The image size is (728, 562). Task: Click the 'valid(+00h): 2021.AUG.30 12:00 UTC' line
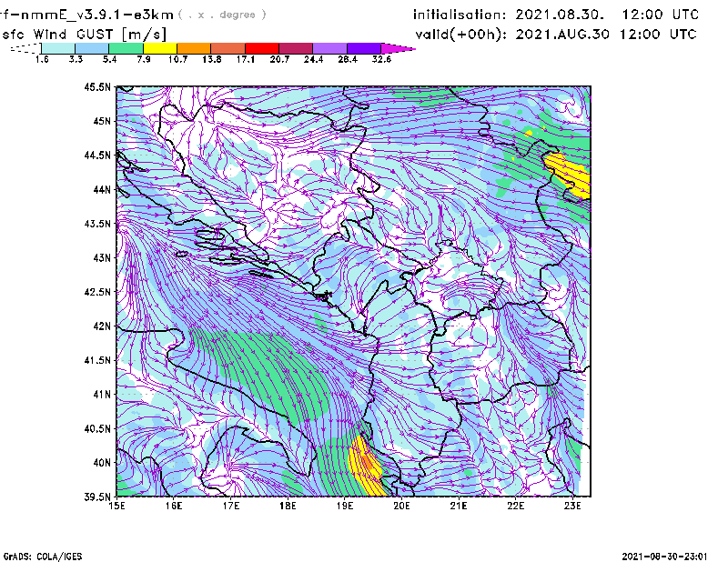(556, 35)
